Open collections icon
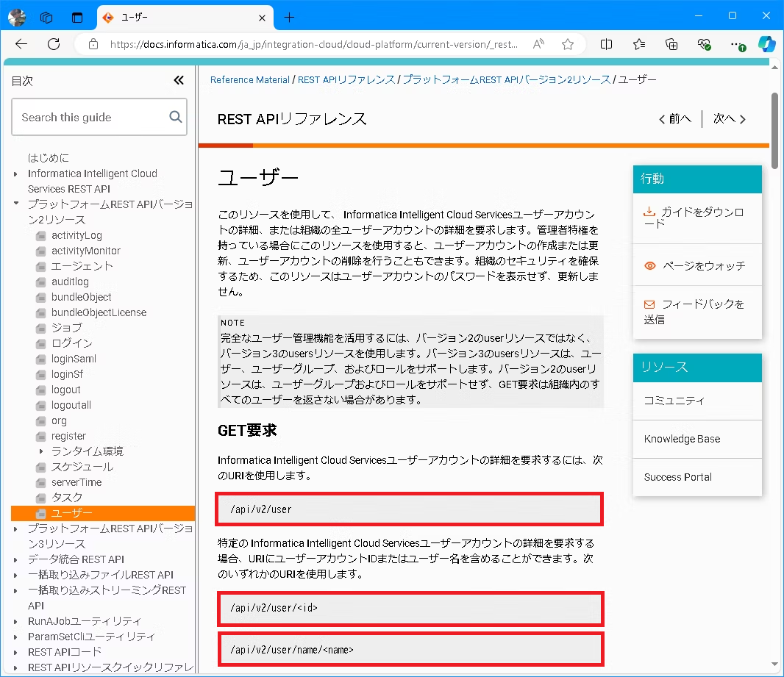784x677 pixels. coord(671,44)
